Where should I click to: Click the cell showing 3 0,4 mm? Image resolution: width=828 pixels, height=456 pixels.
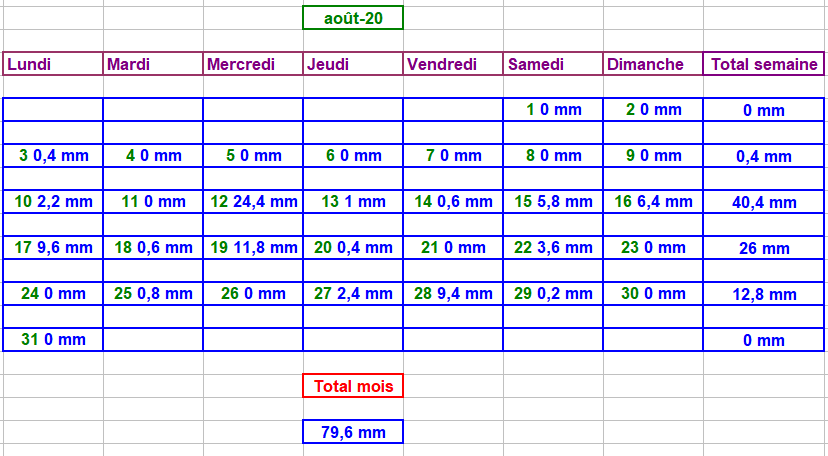53,156
